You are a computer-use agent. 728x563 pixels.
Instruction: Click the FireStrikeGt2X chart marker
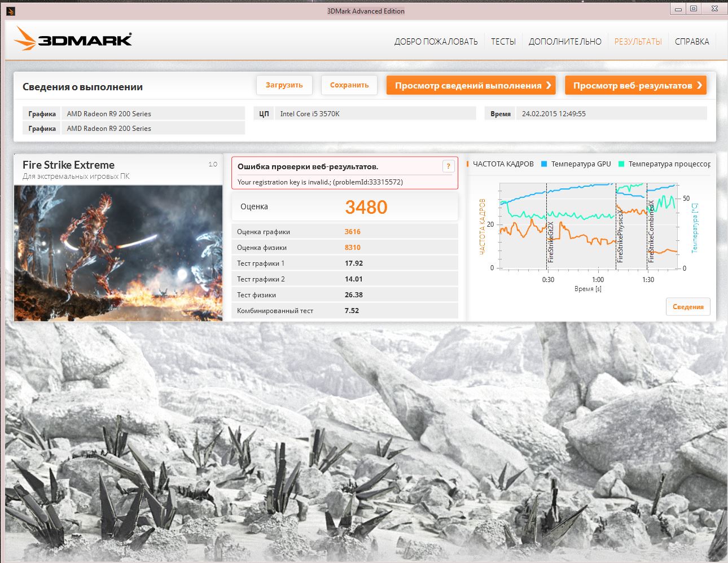[551, 242]
